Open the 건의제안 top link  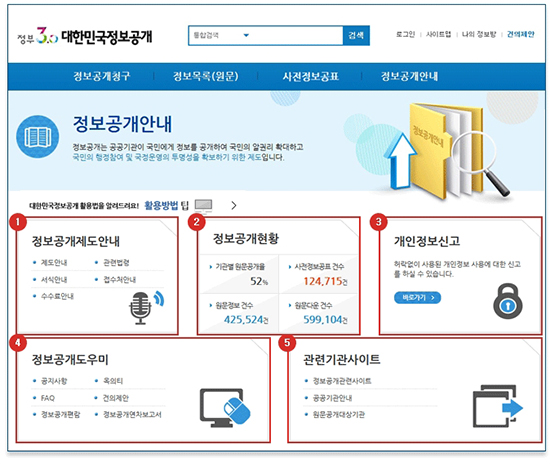[521, 34]
